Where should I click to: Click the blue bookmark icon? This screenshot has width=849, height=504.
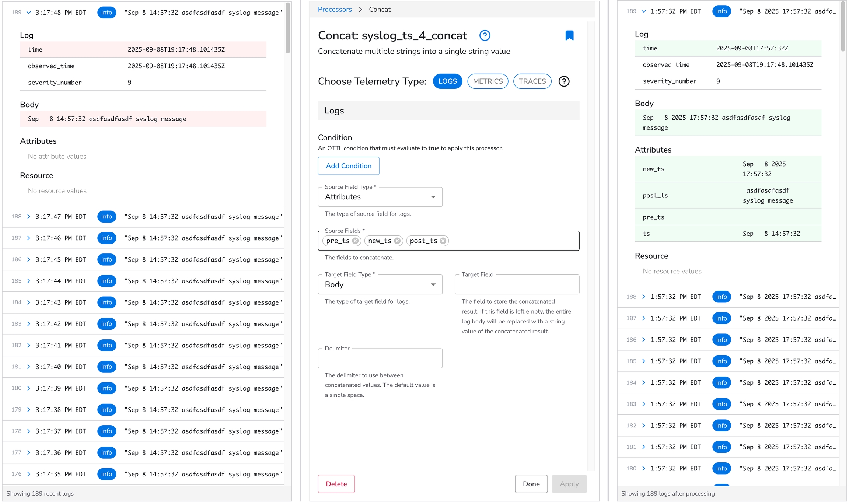pos(569,36)
